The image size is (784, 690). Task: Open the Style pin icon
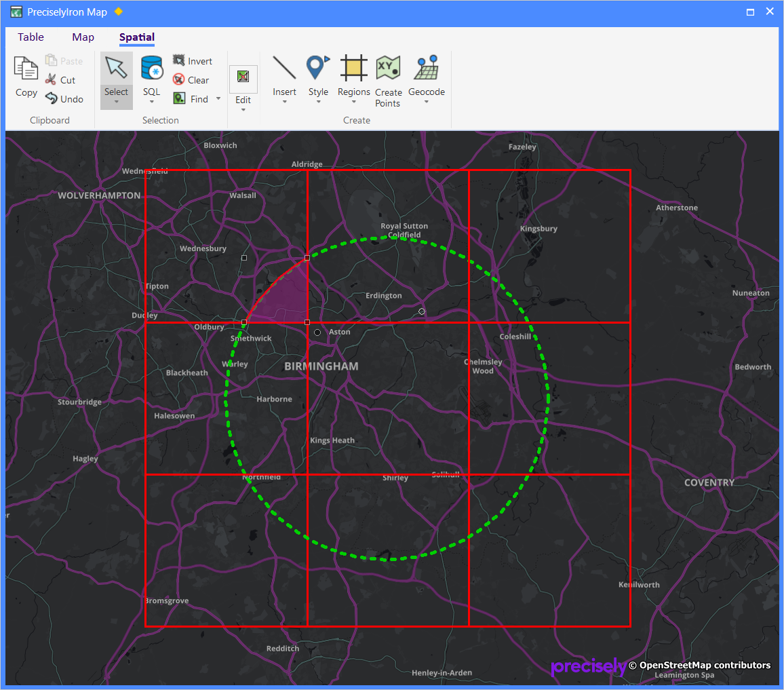tap(318, 68)
